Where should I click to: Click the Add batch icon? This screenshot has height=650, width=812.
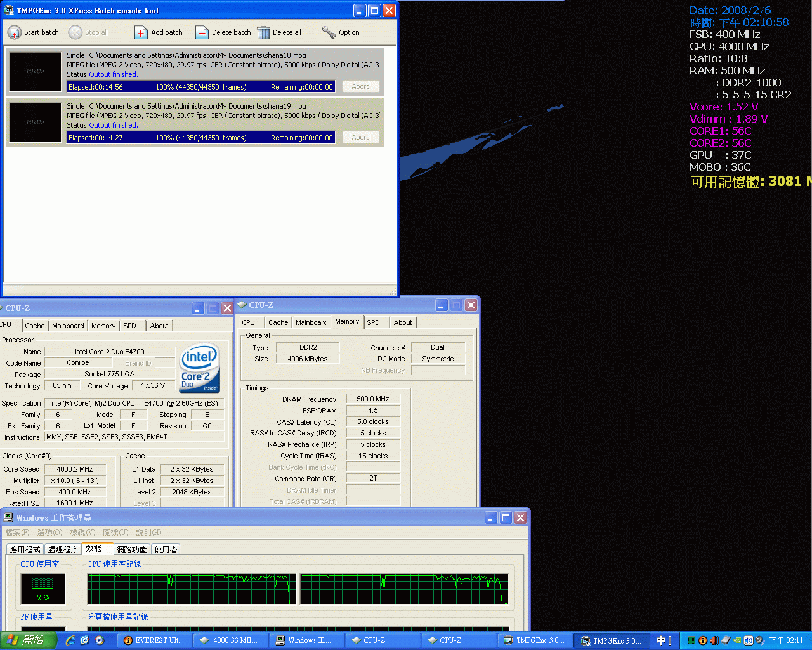141,32
